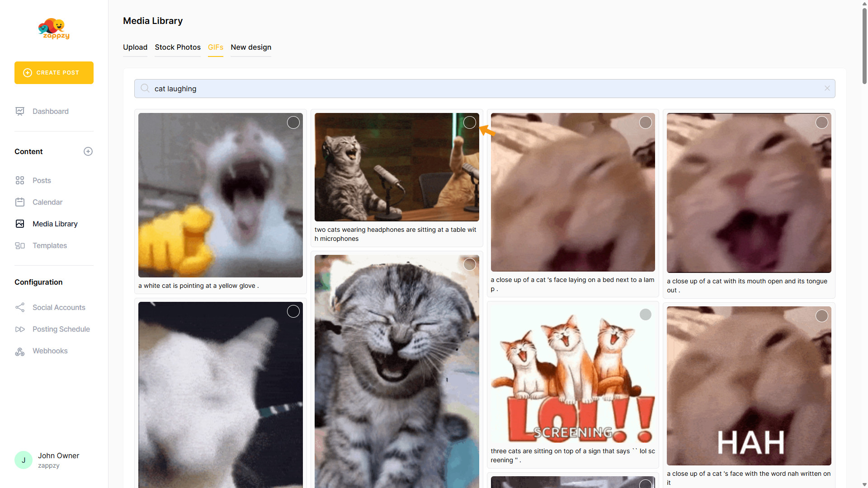868x488 pixels.
Task: Switch to Stock Photos tab
Action: click(x=177, y=47)
